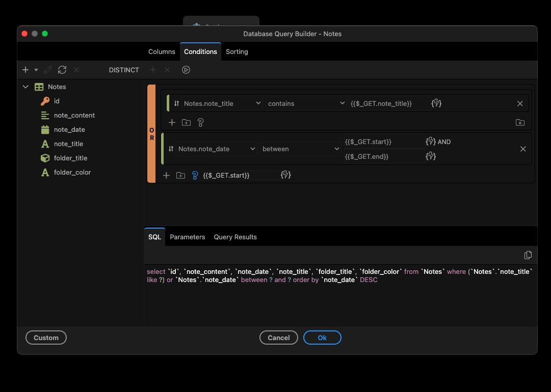Click add group folder icon below note_title rule
The image size is (551, 392).
[186, 123]
